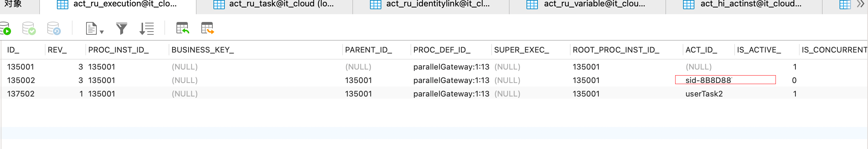Click the sort rows icon
Viewport: 868px width, 149px height.
[x=147, y=28]
